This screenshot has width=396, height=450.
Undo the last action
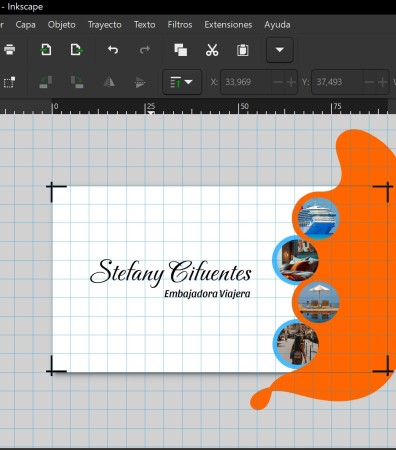tap(113, 50)
